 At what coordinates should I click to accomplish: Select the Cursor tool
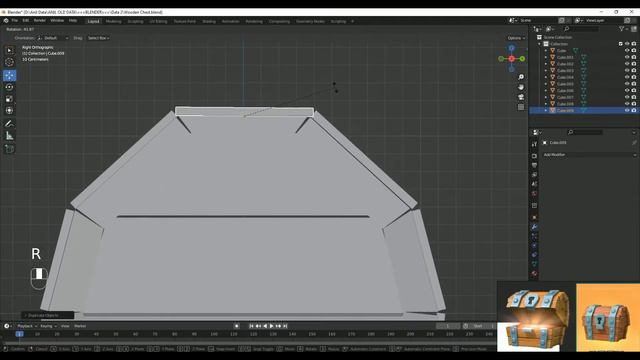(x=9, y=62)
